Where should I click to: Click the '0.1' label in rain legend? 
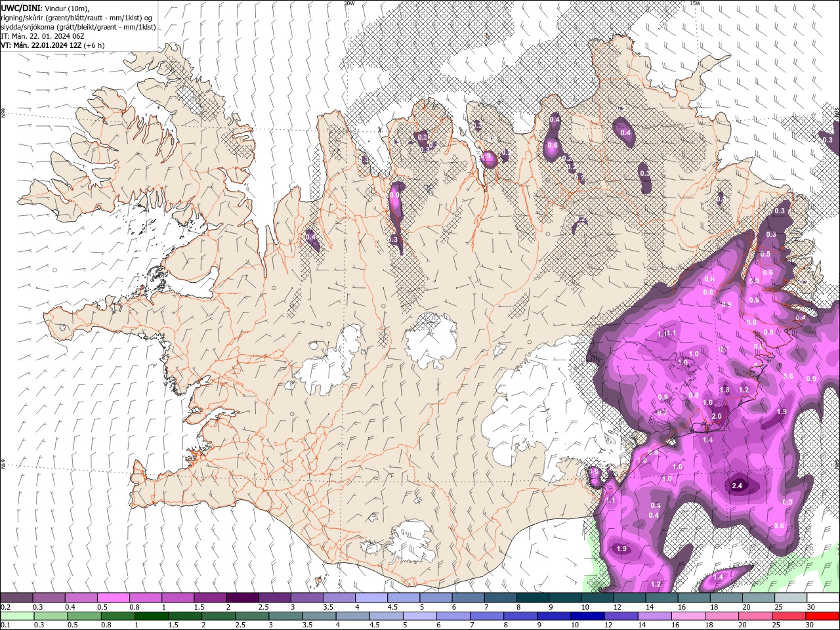6,625
